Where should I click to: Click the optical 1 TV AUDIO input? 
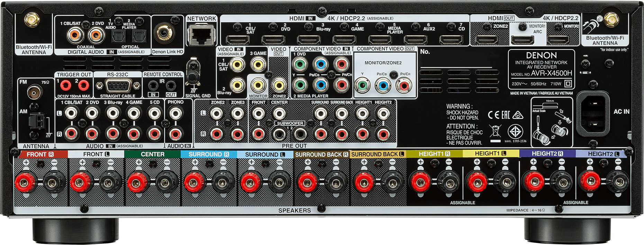(x=118, y=36)
